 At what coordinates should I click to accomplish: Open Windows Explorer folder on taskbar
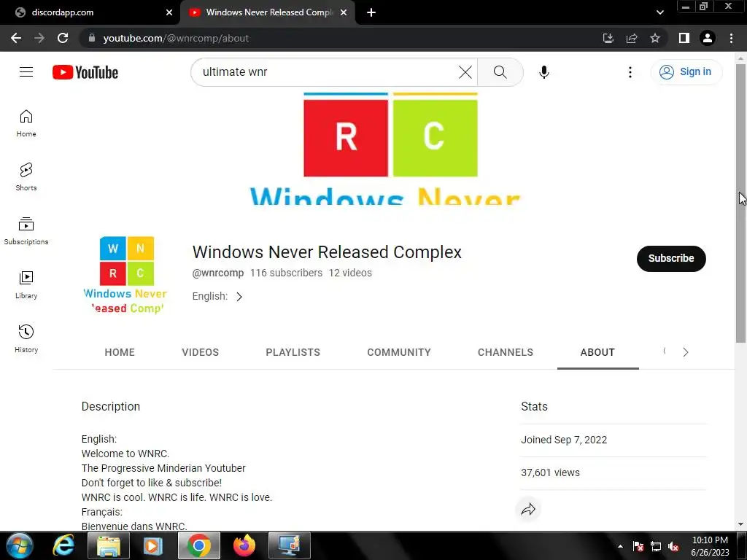coord(109,545)
